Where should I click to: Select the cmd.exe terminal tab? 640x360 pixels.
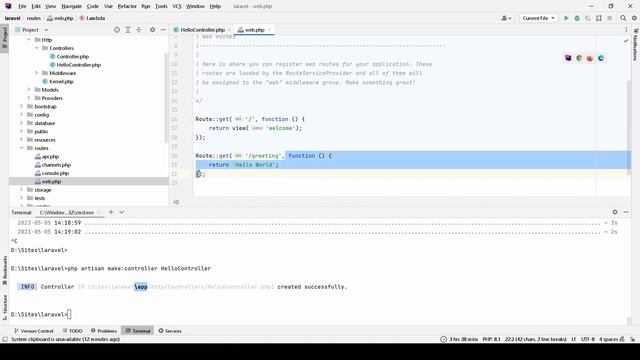tap(67, 213)
